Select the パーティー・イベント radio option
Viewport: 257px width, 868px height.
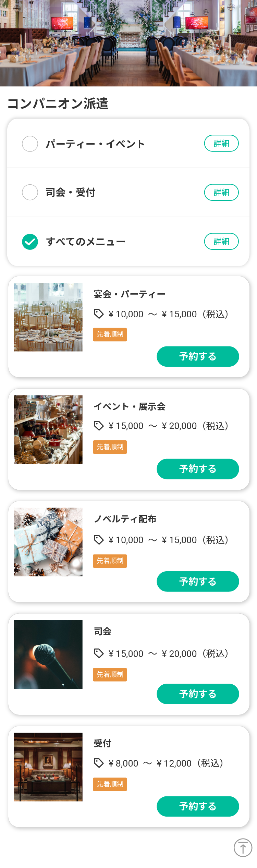(x=30, y=144)
